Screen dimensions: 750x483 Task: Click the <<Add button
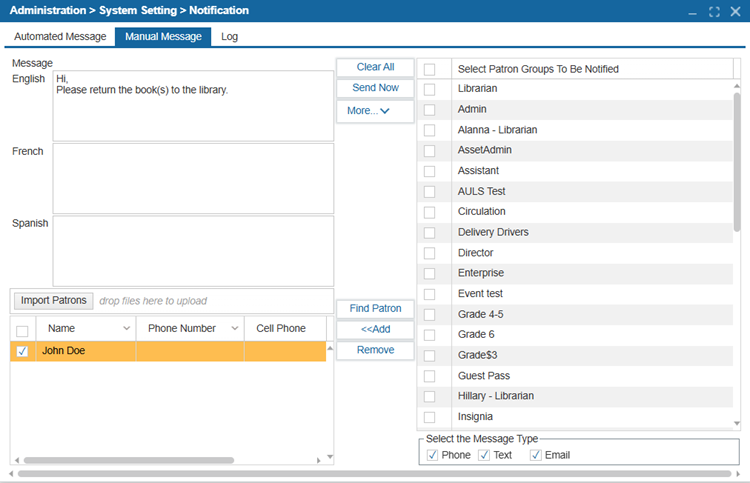click(x=375, y=329)
